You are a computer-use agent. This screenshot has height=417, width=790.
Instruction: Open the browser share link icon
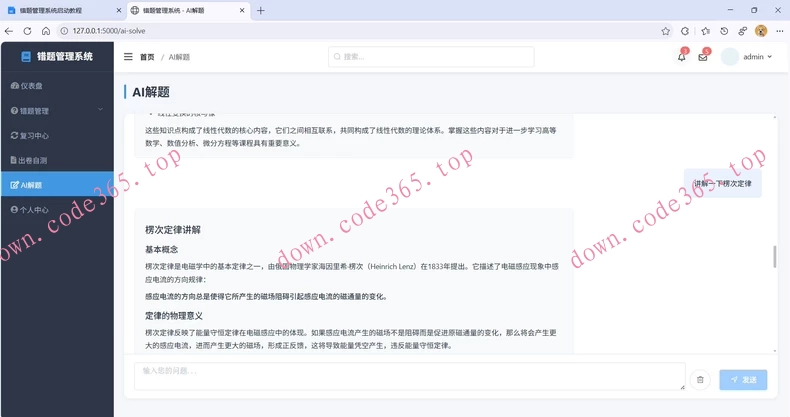tap(743, 31)
